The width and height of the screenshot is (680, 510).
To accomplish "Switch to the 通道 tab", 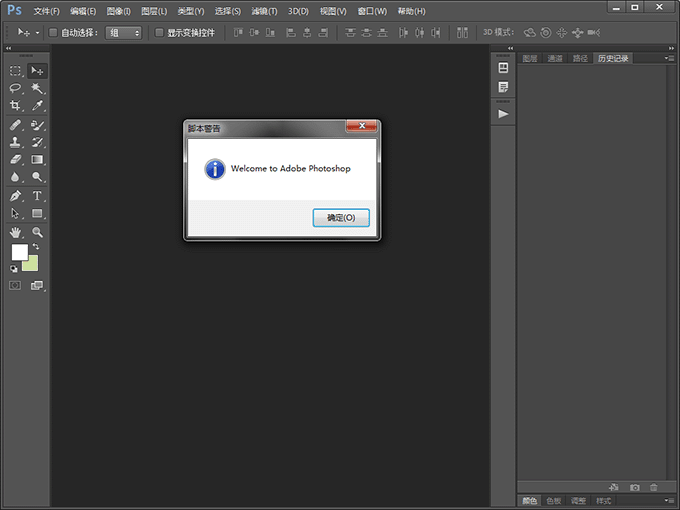I will point(555,59).
